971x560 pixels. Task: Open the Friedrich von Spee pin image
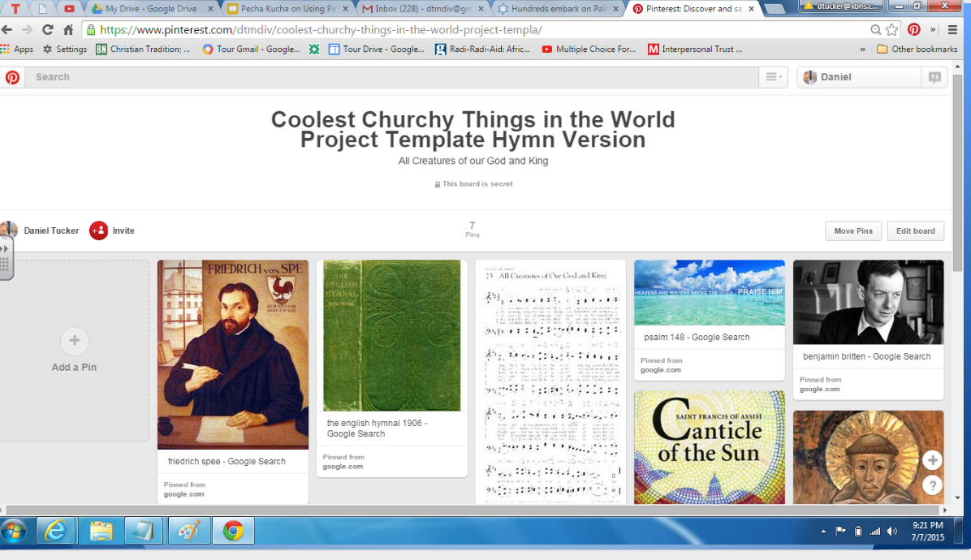[x=233, y=355]
